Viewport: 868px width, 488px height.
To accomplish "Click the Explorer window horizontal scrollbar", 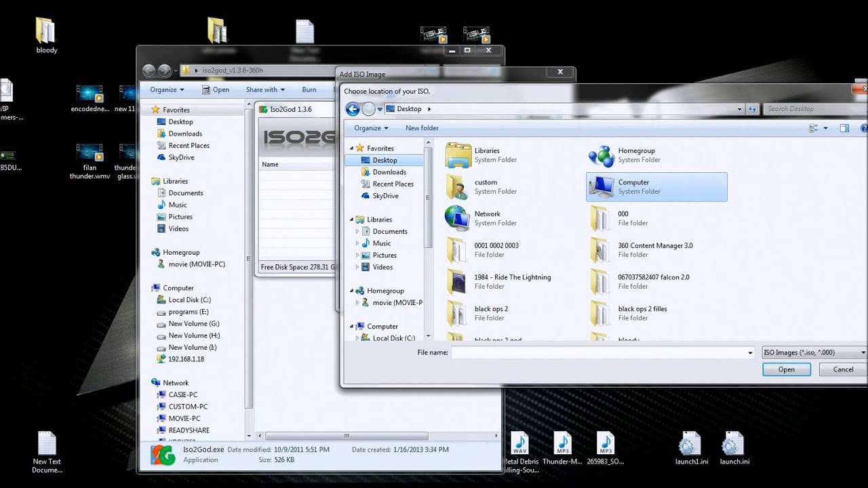I will tap(347, 436).
